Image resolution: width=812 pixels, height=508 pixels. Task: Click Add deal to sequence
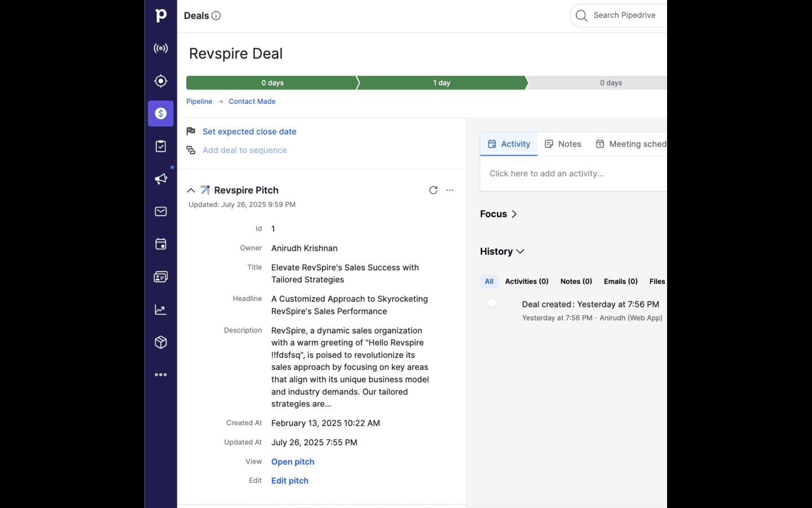pyautogui.click(x=245, y=150)
